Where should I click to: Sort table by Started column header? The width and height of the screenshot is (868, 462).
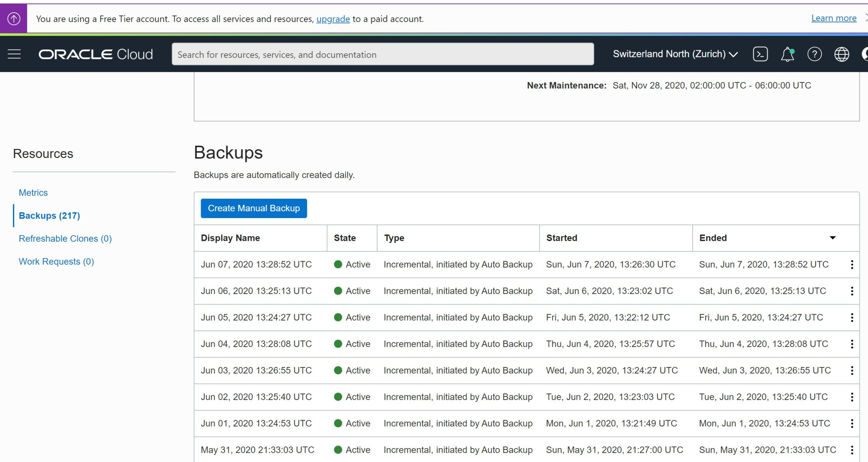[x=561, y=238]
